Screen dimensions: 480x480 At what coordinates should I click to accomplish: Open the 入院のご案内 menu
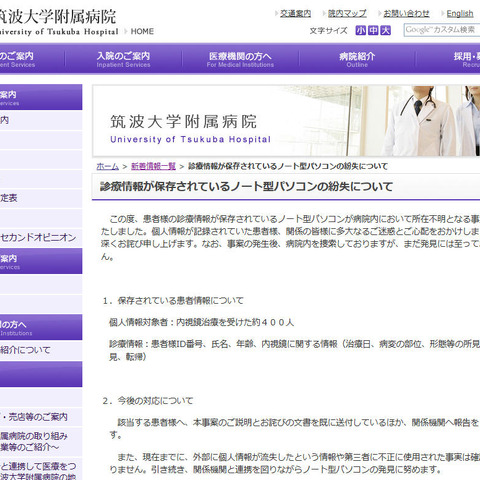point(123,59)
